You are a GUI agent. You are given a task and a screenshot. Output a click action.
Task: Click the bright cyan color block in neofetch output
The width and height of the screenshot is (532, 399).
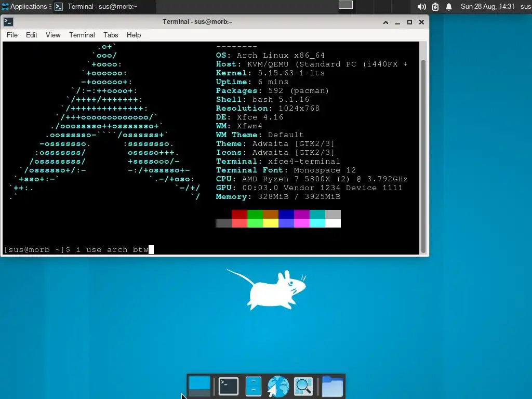tap(317, 223)
